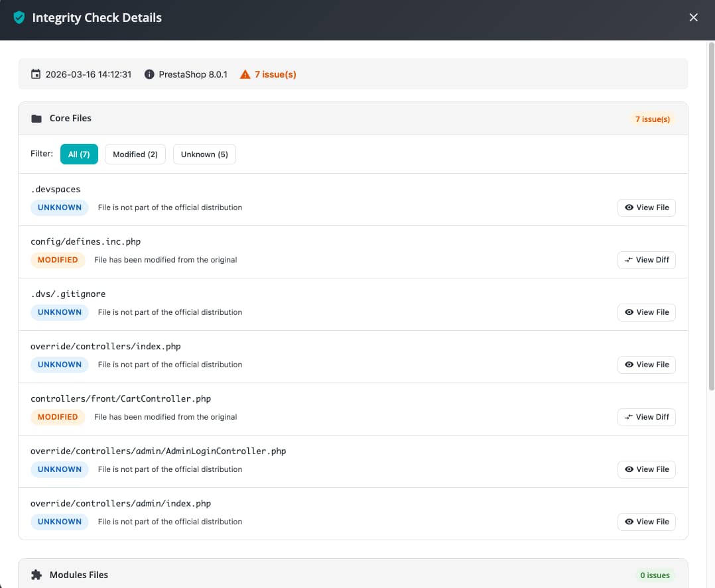This screenshot has height=588, width=715.
Task: View diff for config/defines.inc.php
Action: pos(646,260)
